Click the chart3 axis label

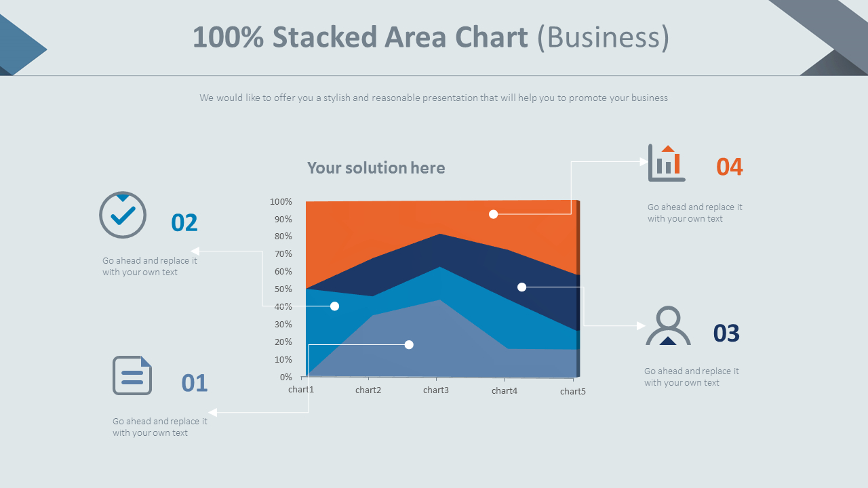click(436, 390)
